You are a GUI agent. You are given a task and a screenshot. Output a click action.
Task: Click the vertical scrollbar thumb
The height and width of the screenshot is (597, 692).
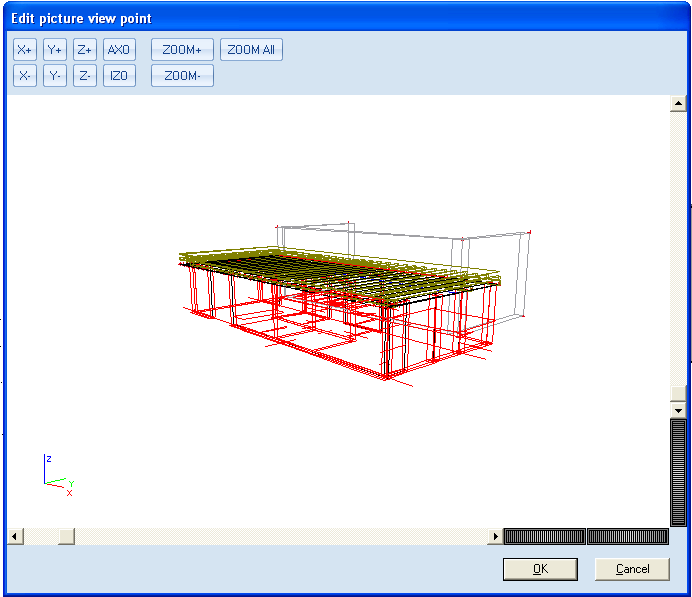pyautogui.click(x=678, y=394)
